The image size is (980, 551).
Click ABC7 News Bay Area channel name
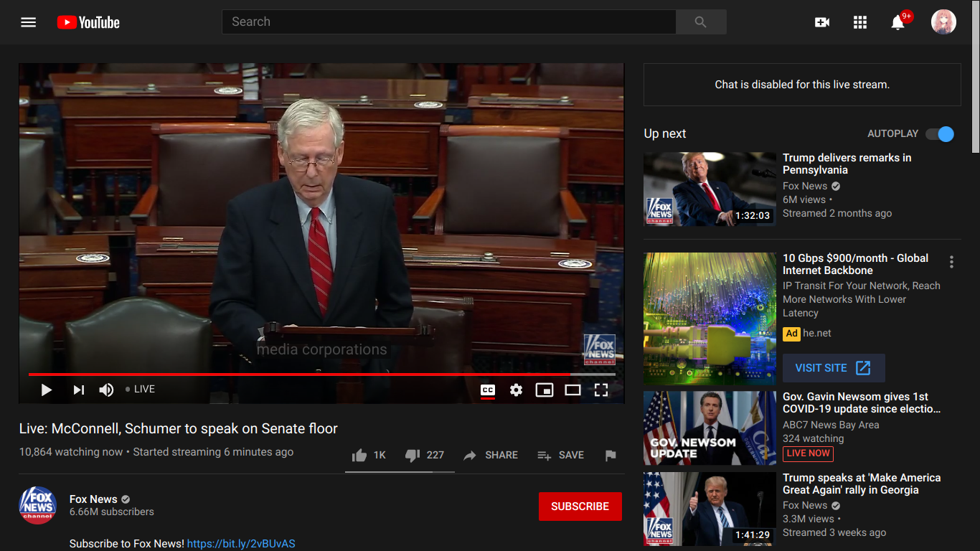[x=831, y=425]
